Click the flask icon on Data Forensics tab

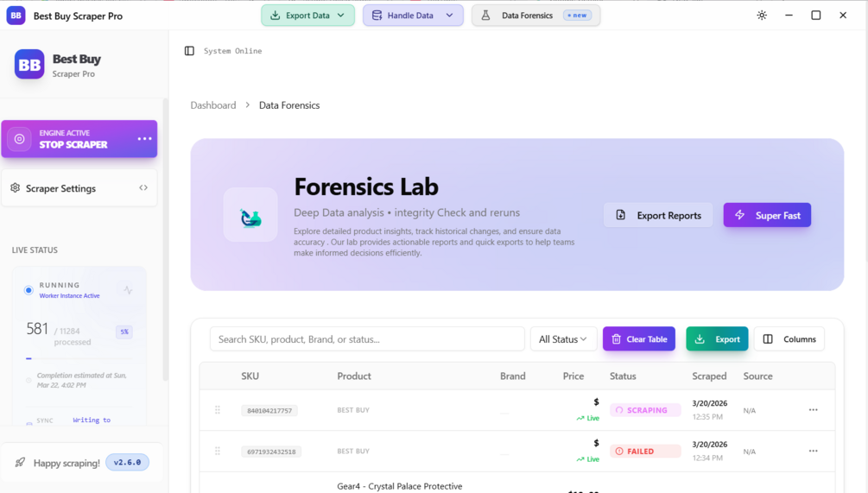tap(485, 16)
